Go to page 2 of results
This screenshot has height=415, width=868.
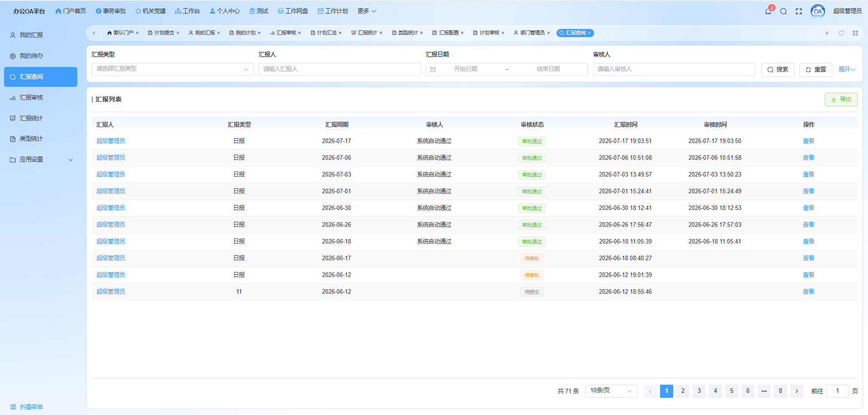coord(683,391)
